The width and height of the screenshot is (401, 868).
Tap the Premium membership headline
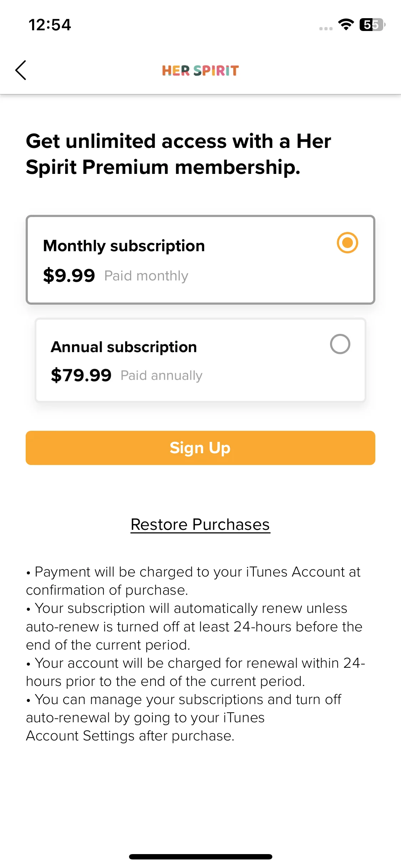coord(179,154)
